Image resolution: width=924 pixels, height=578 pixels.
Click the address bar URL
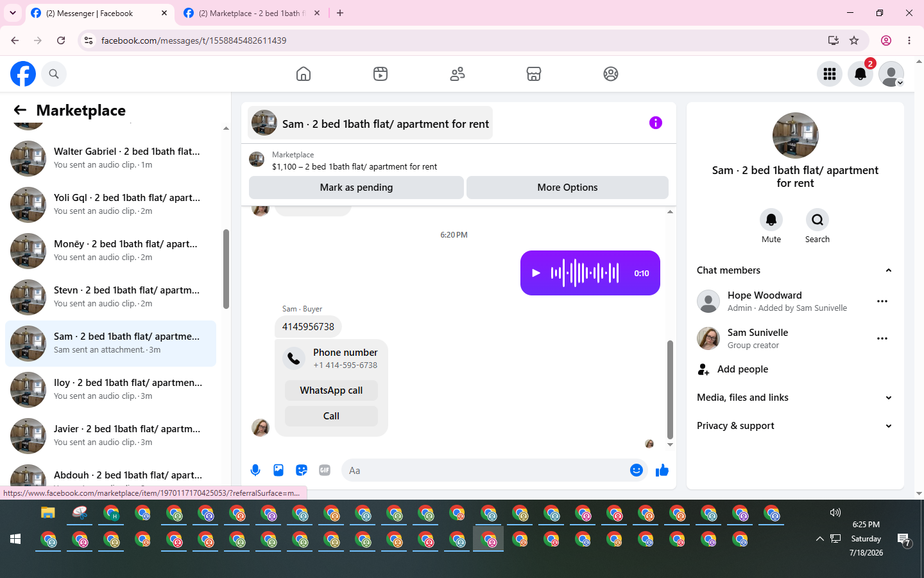[x=194, y=40]
